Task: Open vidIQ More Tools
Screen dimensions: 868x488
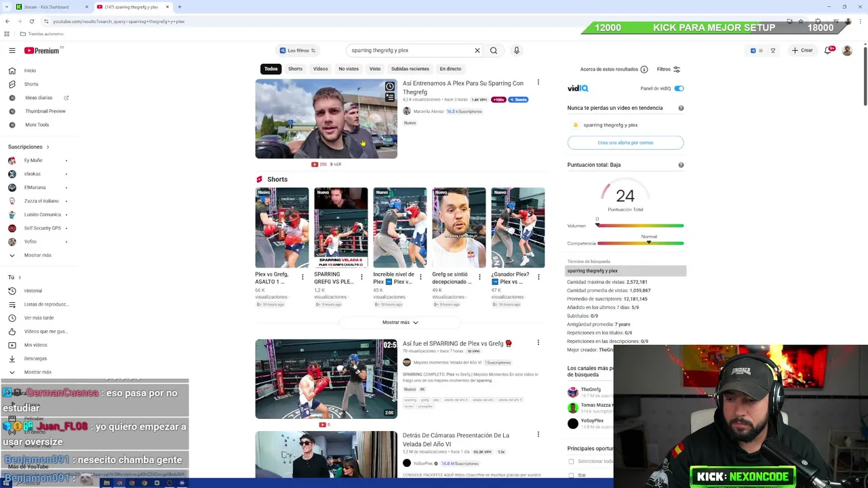Action: pyautogui.click(x=37, y=125)
